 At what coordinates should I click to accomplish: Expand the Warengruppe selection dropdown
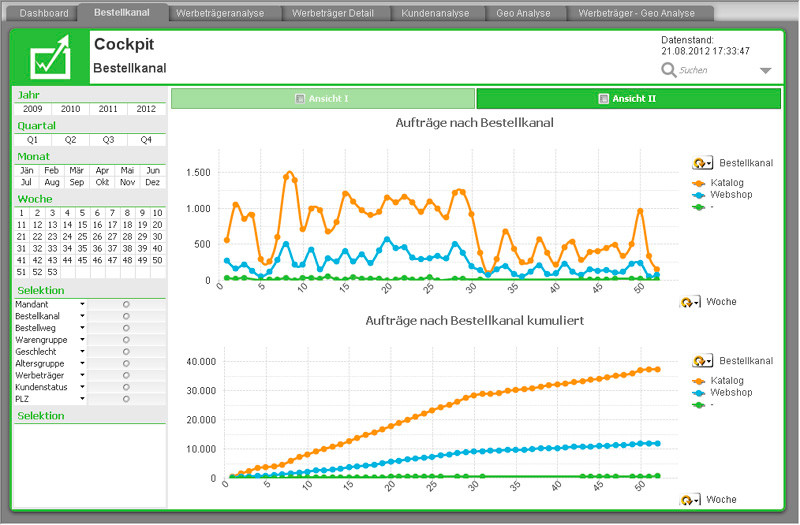(x=82, y=340)
